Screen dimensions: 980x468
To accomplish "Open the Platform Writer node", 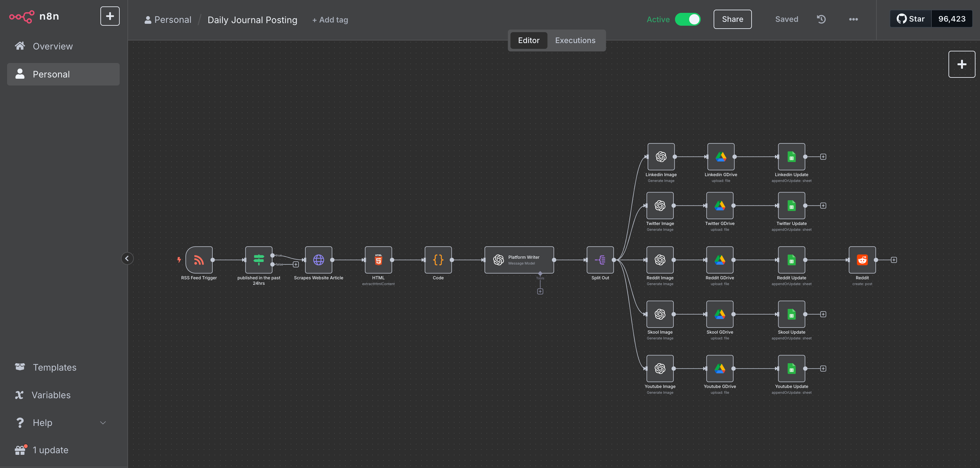I will coord(519,259).
